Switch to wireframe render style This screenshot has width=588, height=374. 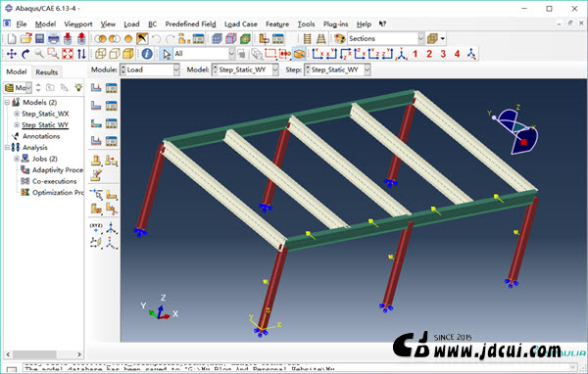[100, 54]
